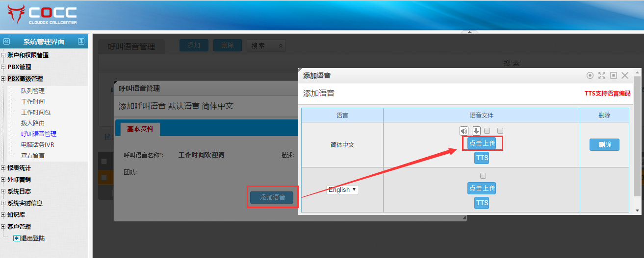This screenshot has width=644, height=258.
Task: Tick the first checkbox in 简体中文 row
Action: click(x=487, y=131)
